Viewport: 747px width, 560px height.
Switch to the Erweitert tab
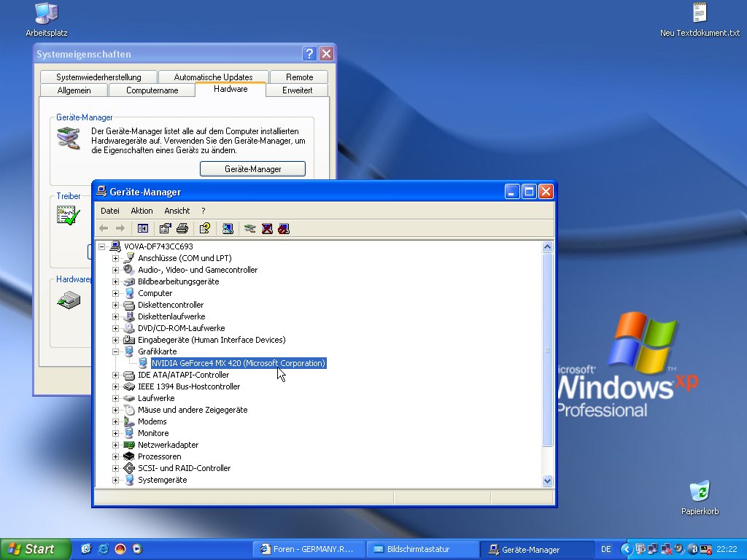(x=298, y=90)
